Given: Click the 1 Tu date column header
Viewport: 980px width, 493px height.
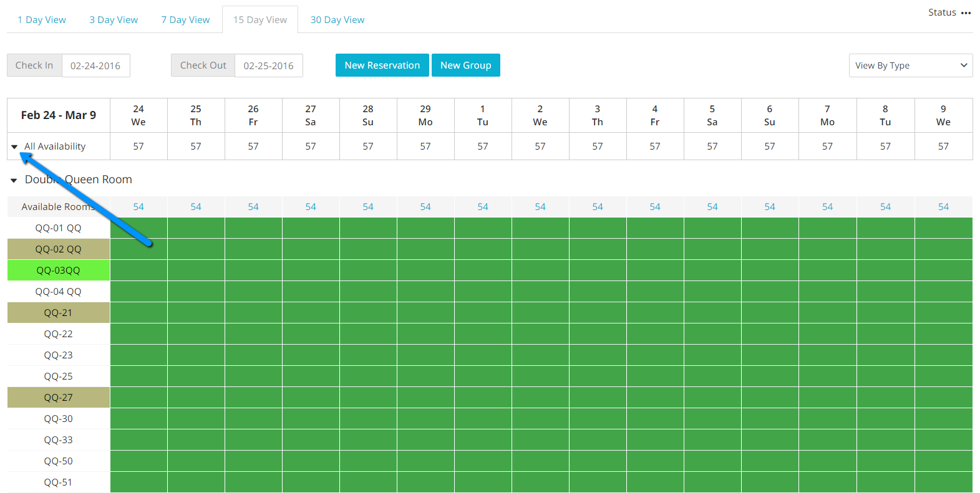Looking at the screenshot, I should point(483,115).
